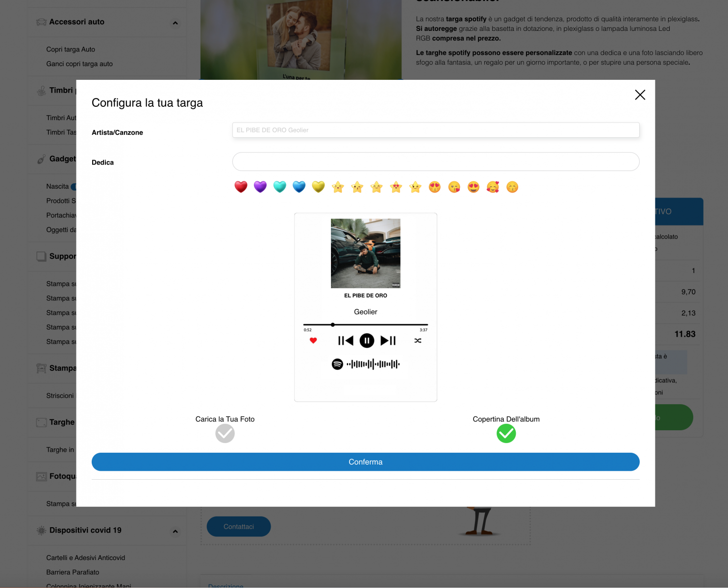The width and height of the screenshot is (728, 588).
Task: Click the Spotify scan code in preview
Action: click(x=366, y=364)
